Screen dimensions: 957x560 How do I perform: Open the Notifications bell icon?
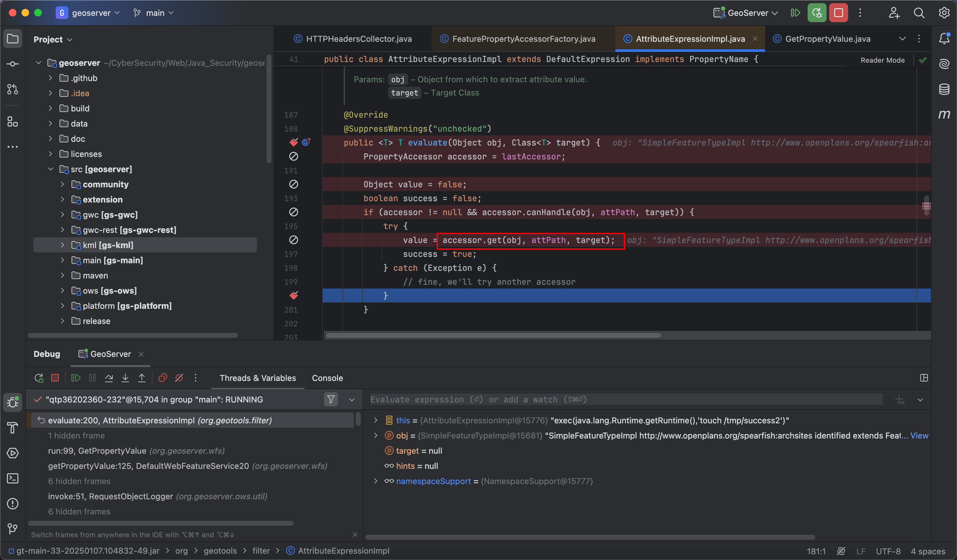pos(944,38)
